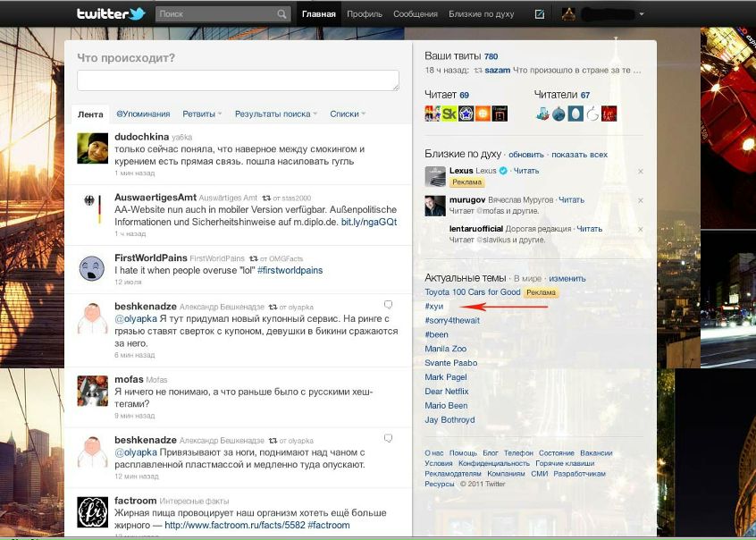Switch to the @Упоминания tab

point(143,114)
